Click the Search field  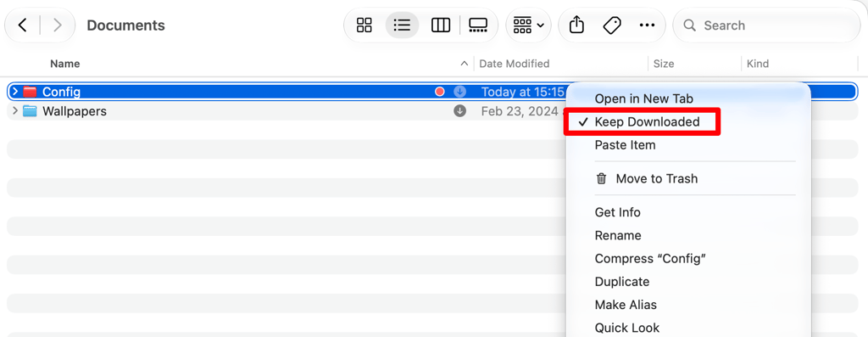click(766, 25)
